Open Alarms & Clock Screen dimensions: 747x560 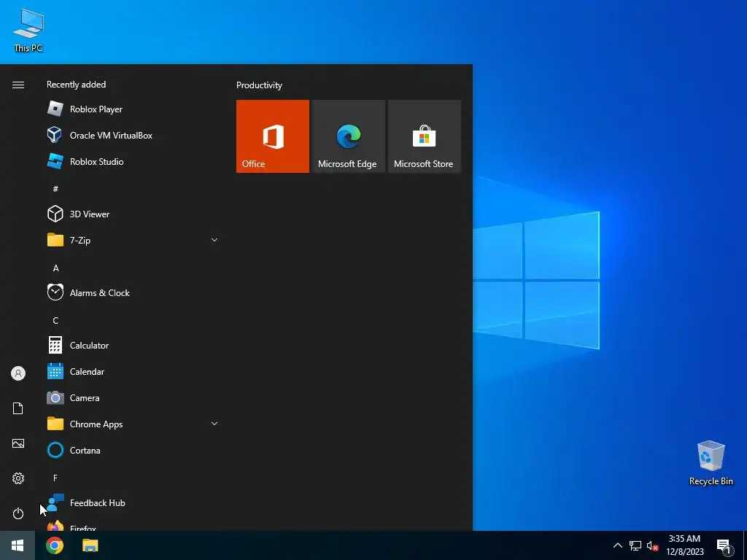(133, 292)
